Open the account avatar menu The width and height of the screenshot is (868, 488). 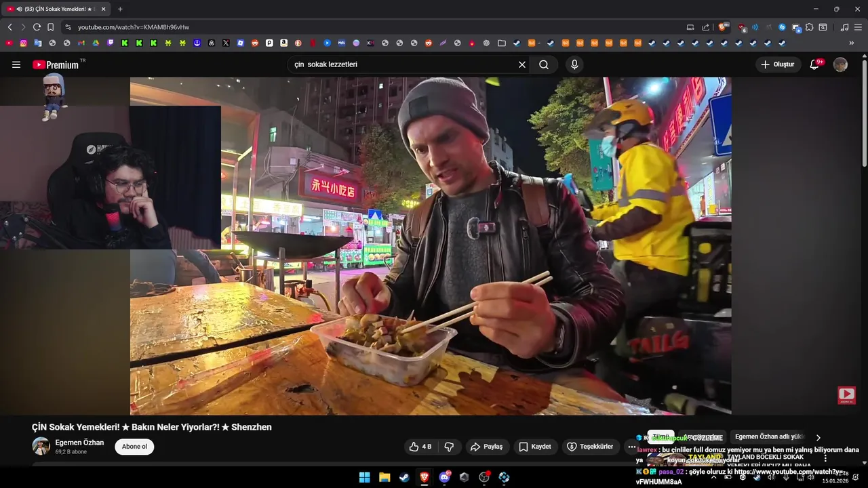coord(840,64)
